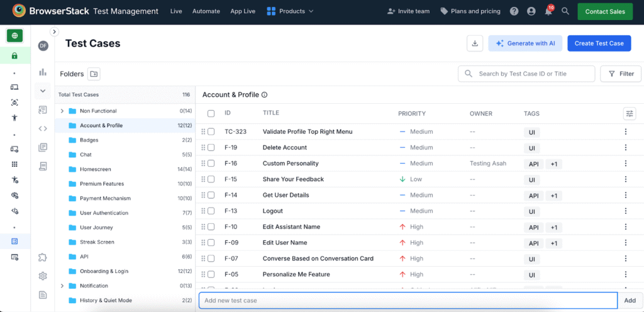The height and width of the screenshot is (312, 644).
Task: Switch to App Live in top navigation
Action: point(243,11)
